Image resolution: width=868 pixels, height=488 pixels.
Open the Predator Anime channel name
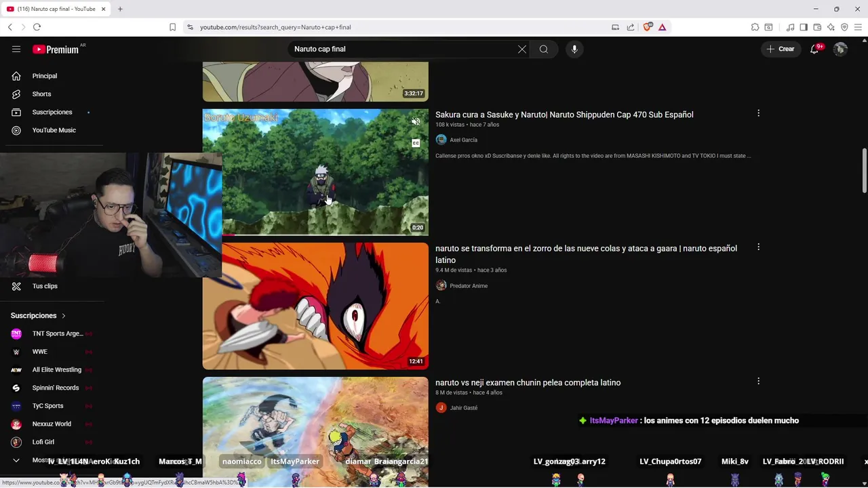click(469, 286)
